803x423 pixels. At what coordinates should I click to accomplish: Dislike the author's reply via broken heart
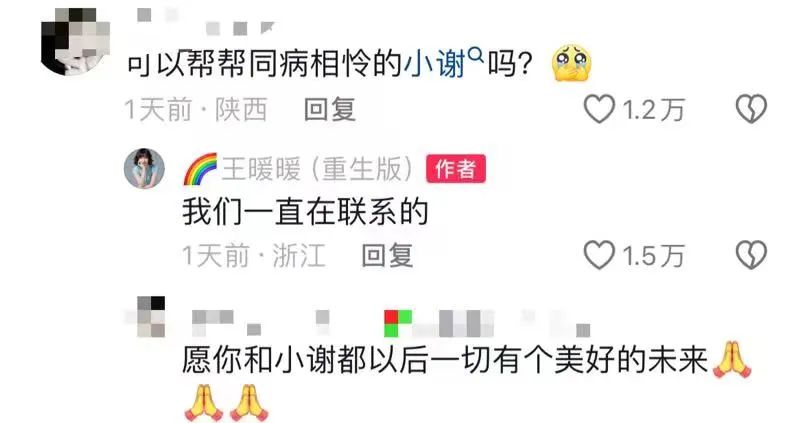coord(751,255)
